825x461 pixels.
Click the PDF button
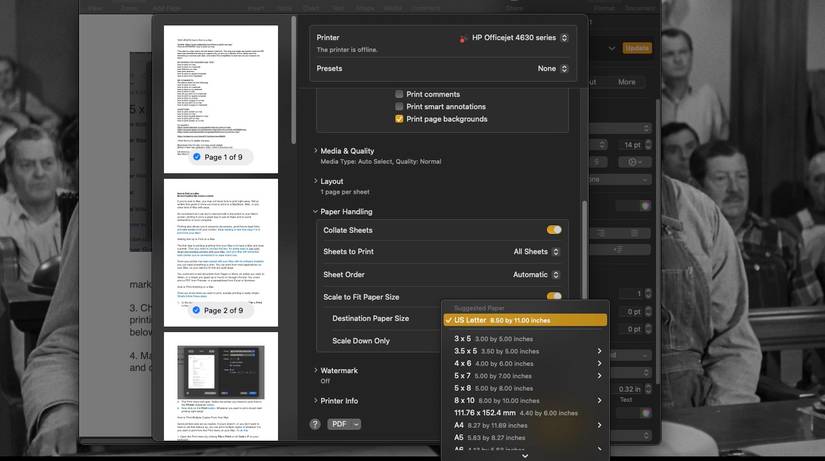pos(339,424)
